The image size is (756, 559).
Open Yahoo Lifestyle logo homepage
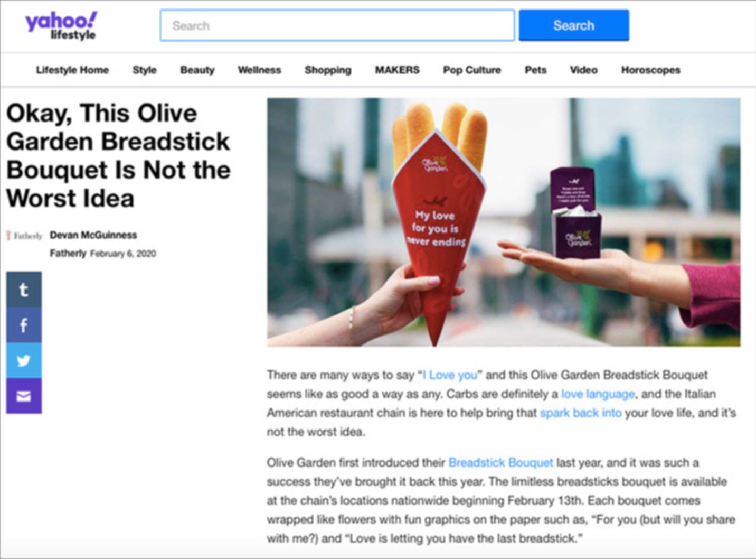click(x=61, y=26)
